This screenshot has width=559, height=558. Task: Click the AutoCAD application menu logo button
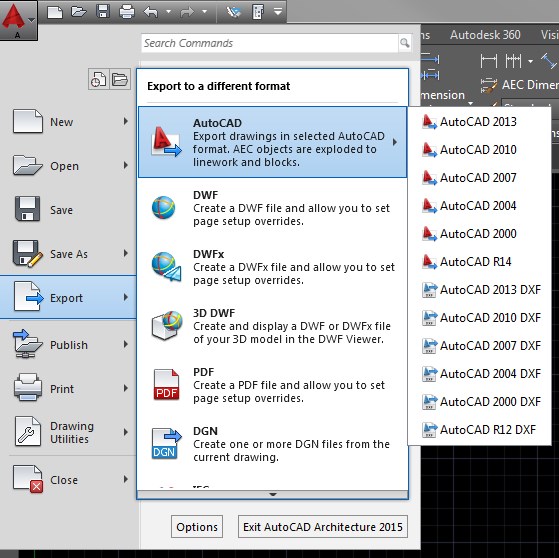18,20
